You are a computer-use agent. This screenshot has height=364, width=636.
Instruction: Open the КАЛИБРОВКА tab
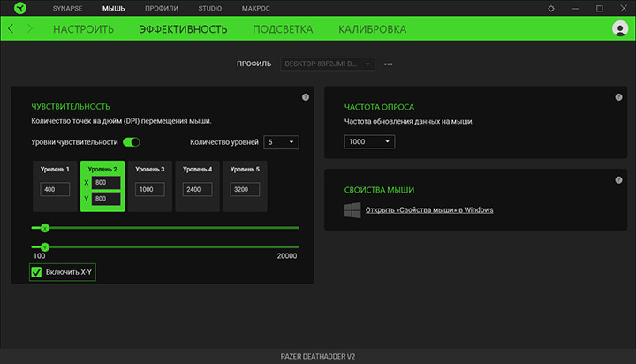point(373,29)
